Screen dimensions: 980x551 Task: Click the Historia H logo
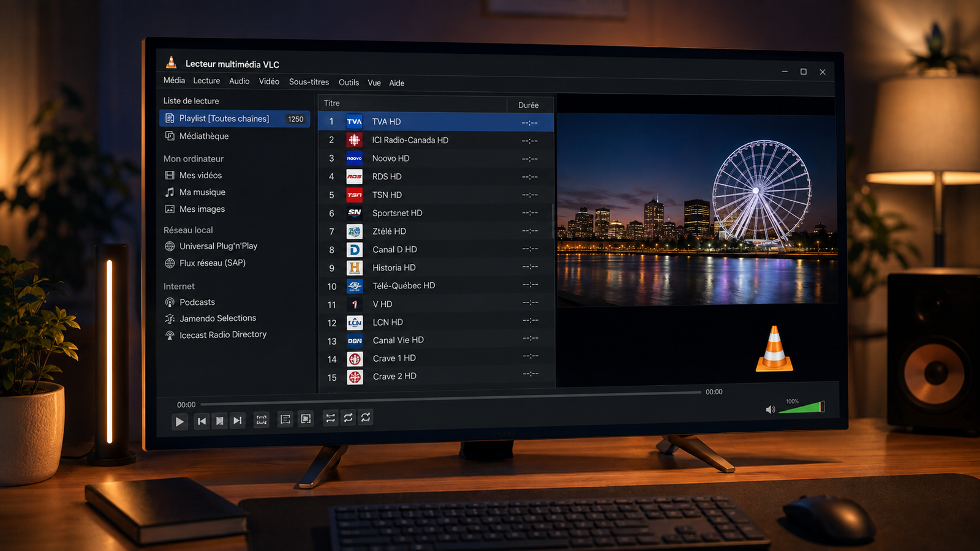[354, 268]
